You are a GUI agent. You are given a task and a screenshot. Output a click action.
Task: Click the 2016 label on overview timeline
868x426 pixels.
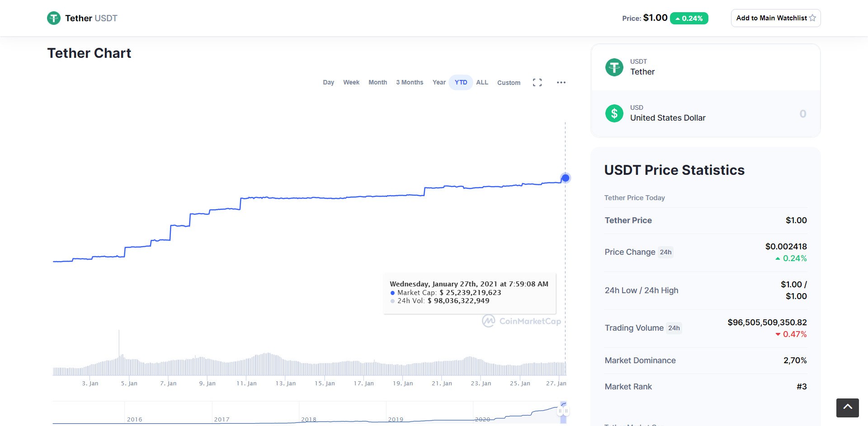(134, 419)
